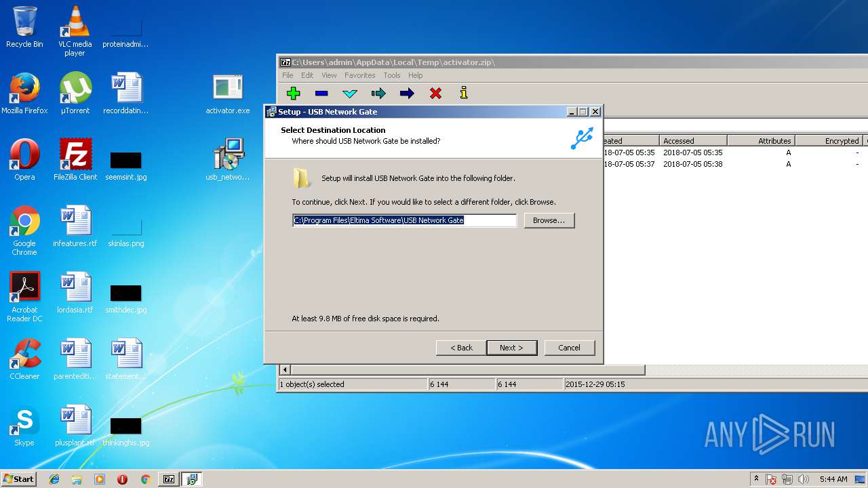Open the Edit menu in 7-Zip

pos(307,75)
